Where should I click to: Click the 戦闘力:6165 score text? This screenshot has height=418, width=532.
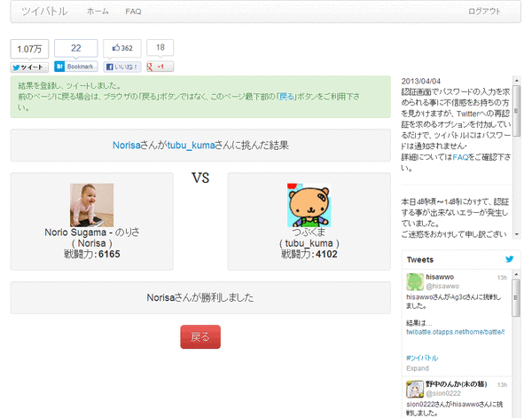coord(92,254)
